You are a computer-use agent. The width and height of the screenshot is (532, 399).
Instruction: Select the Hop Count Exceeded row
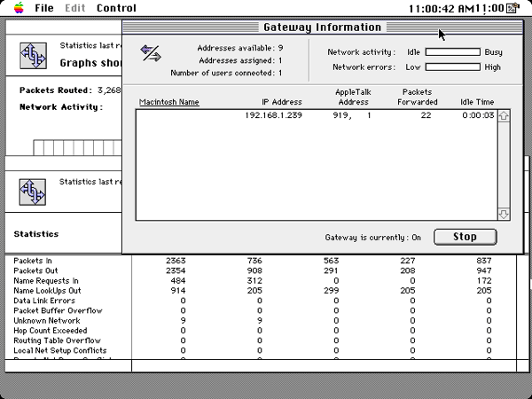(x=51, y=330)
